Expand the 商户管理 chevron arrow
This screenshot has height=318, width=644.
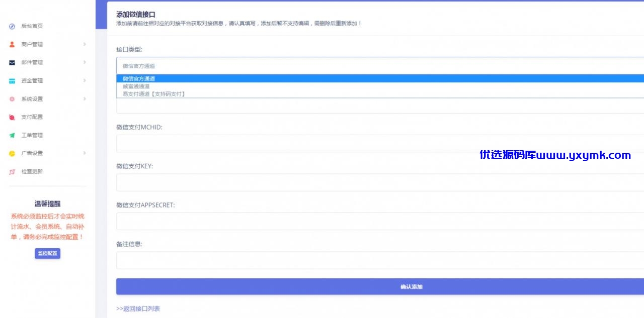click(85, 44)
